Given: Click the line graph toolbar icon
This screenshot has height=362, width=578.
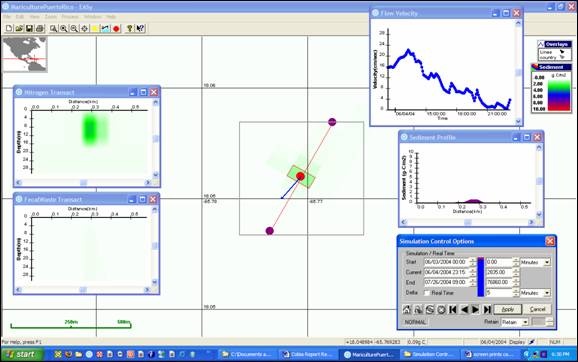Looking at the screenshot, I should pyautogui.click(x=105, y=28).
